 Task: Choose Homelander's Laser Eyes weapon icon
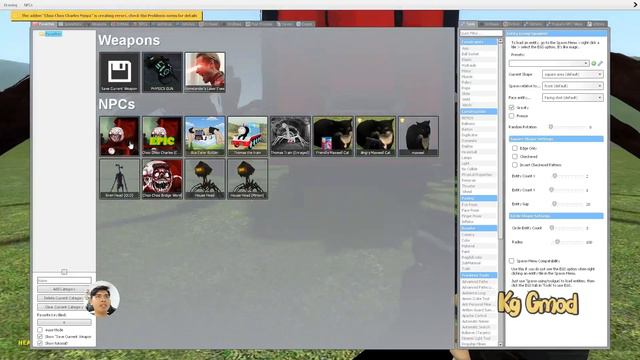point(205,72)
